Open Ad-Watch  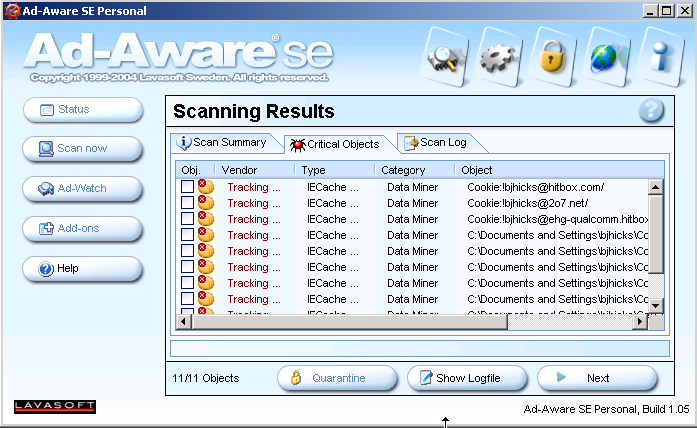click(83, 188)
